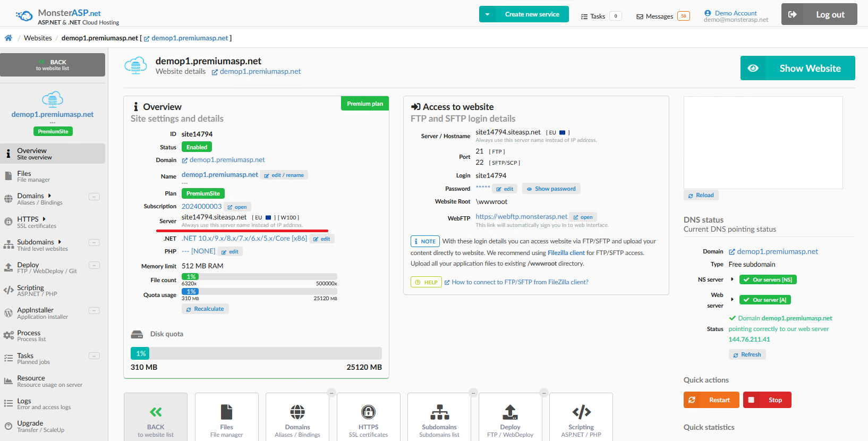The width and height of the screenshot is (868, 441).
Task: Click the Quota usage progress bar
Action: click(x=259, y=291)
